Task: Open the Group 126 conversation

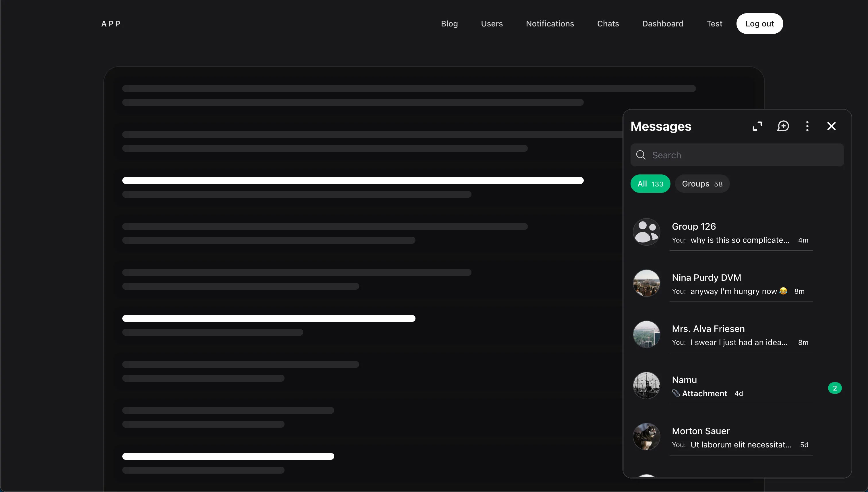Action: click(737, 232)
